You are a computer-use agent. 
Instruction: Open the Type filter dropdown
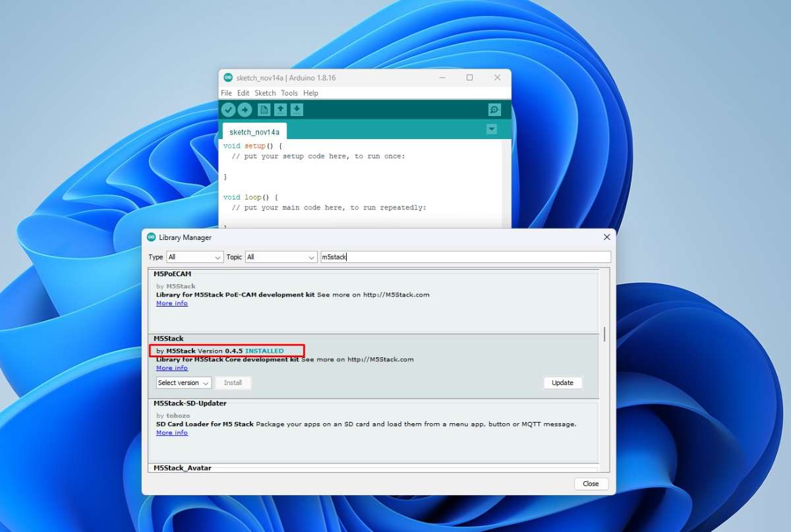point(194,257)
